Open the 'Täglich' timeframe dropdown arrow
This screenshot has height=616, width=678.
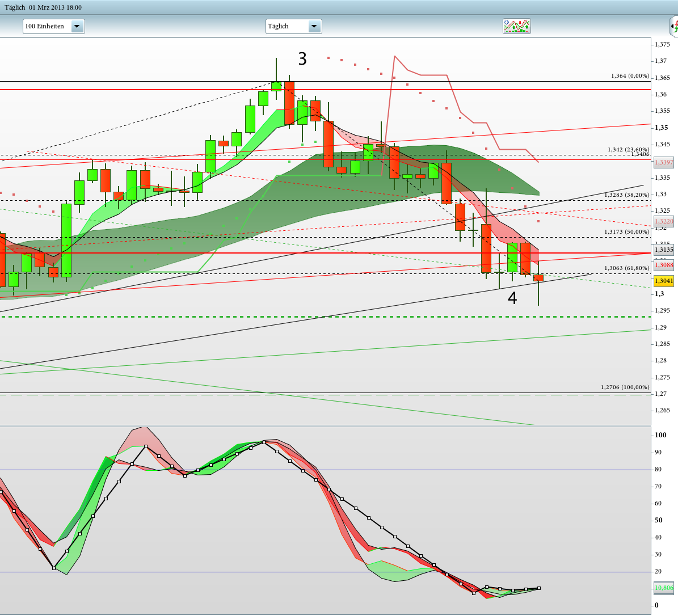[314, 26]
